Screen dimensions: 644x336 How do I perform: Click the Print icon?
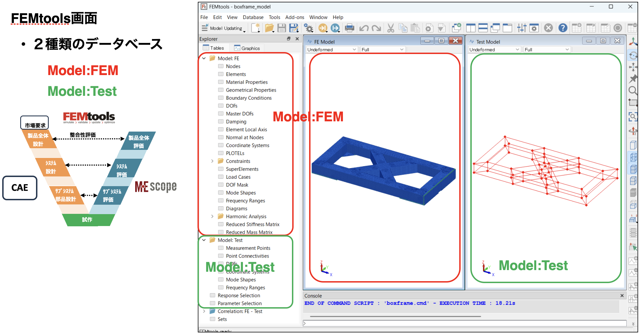click(349, 28)
